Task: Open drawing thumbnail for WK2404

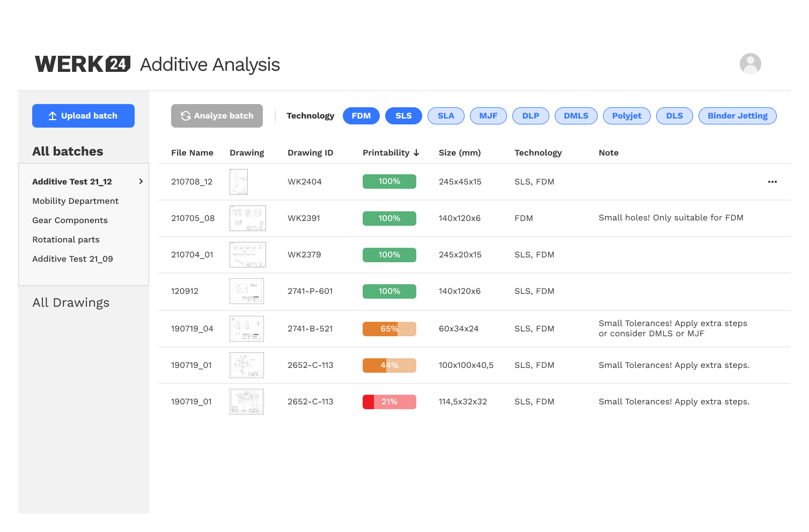Action: (x=239, y=182)
